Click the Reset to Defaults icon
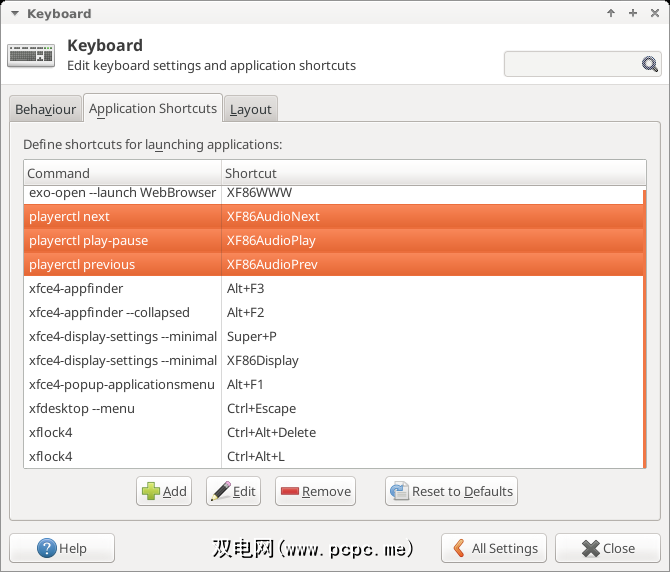 click(400, 491)
